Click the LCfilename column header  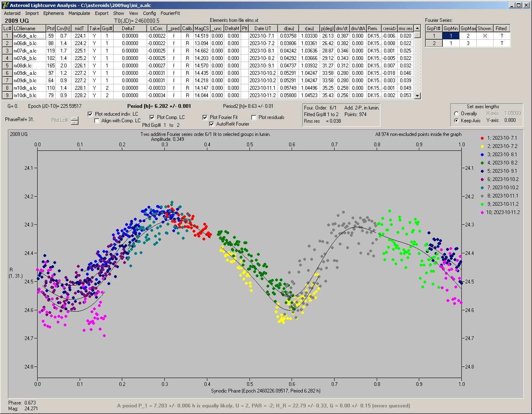29,29
